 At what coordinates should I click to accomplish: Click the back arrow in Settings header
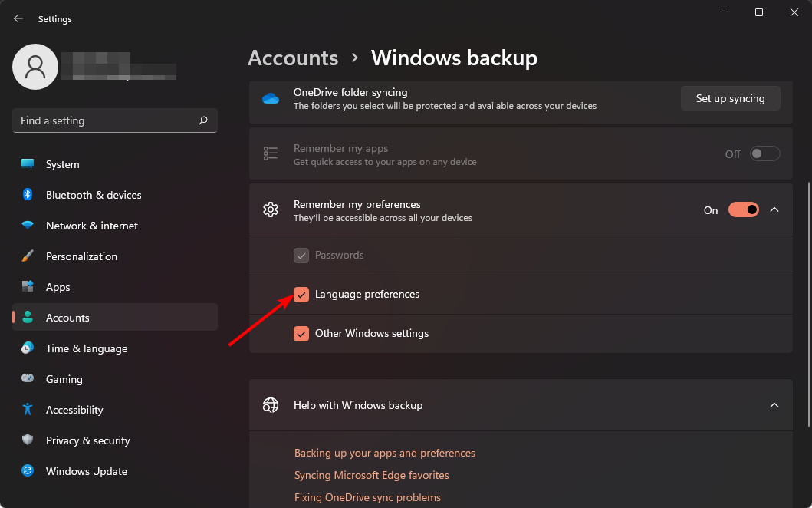[x=18, y=18]
